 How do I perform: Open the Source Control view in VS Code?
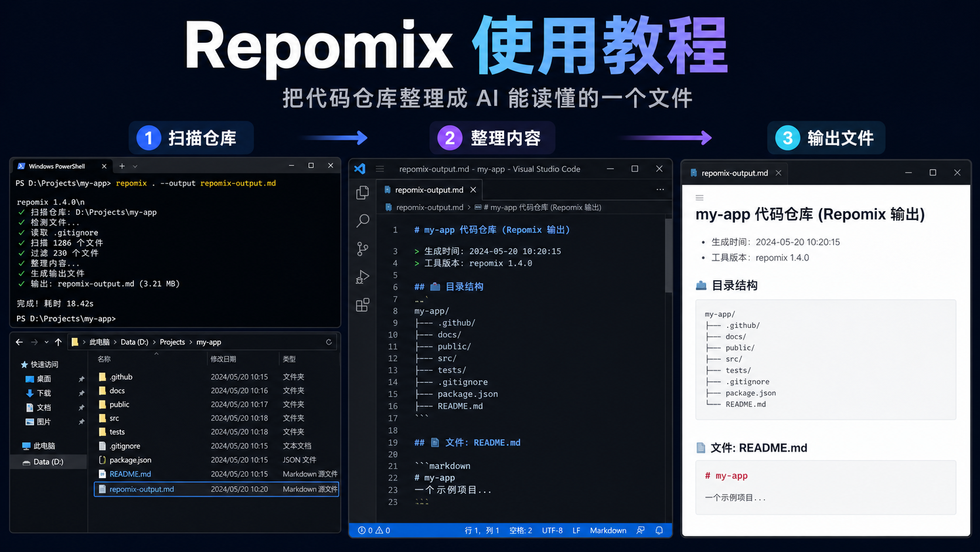coord(363,249)
